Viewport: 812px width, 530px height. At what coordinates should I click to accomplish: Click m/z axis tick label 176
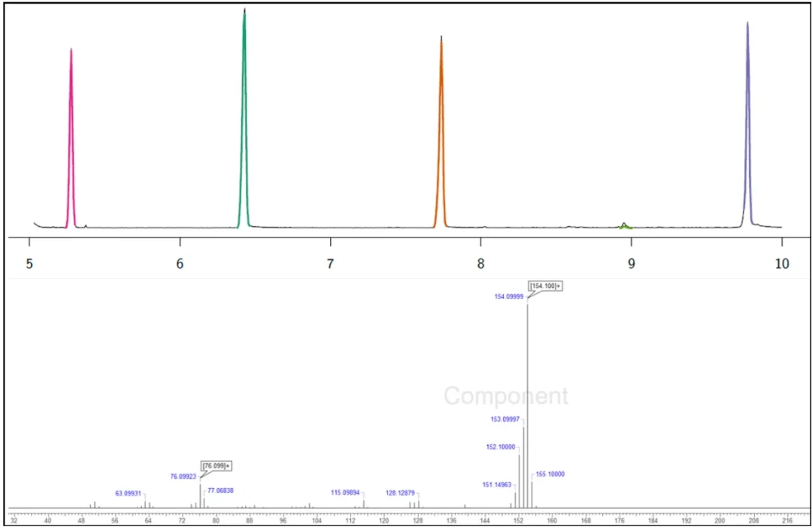click(620, 521)
